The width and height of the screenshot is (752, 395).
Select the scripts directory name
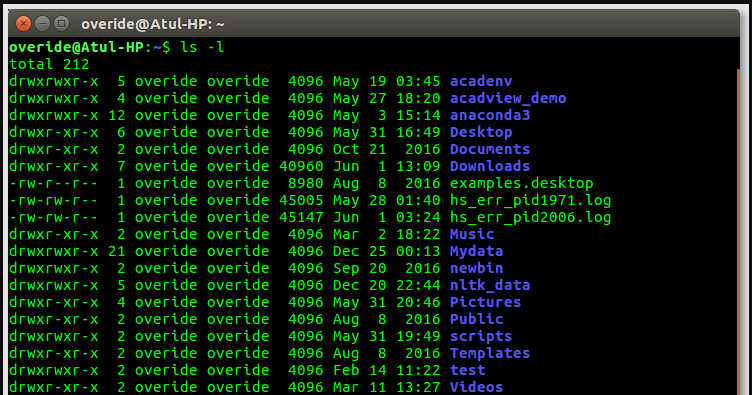click(x=481, y=337)
